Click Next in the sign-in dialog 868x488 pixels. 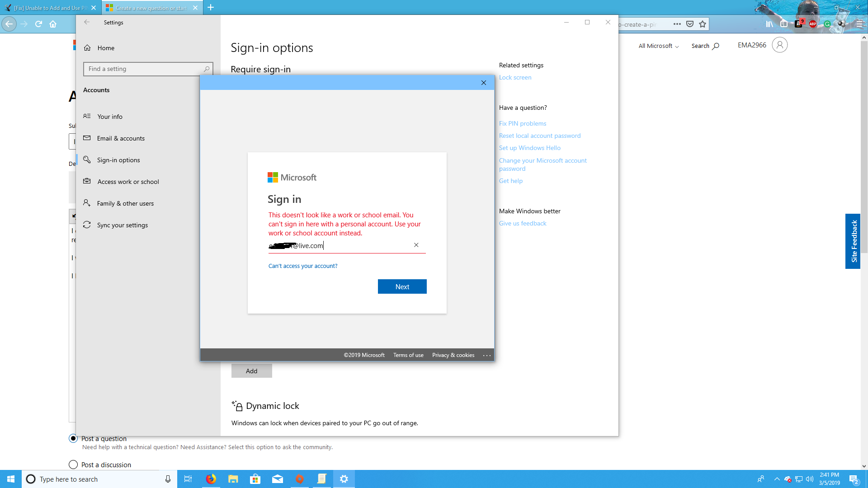[402, 286]
